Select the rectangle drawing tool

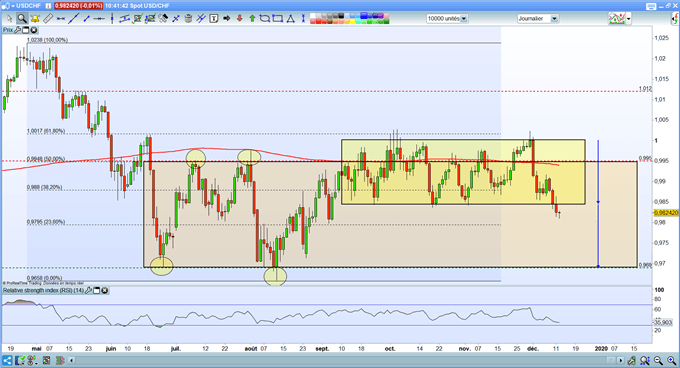(x=278, y=19)
